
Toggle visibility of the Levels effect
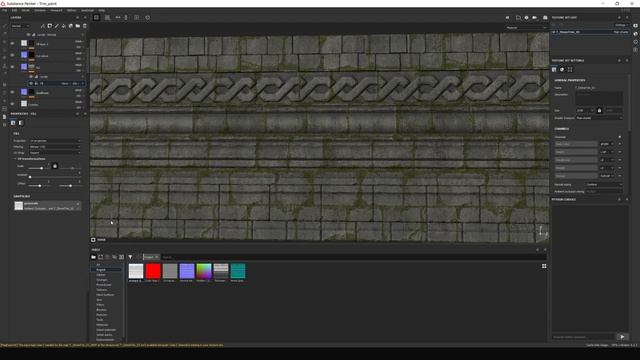click(x=31, y=76)
